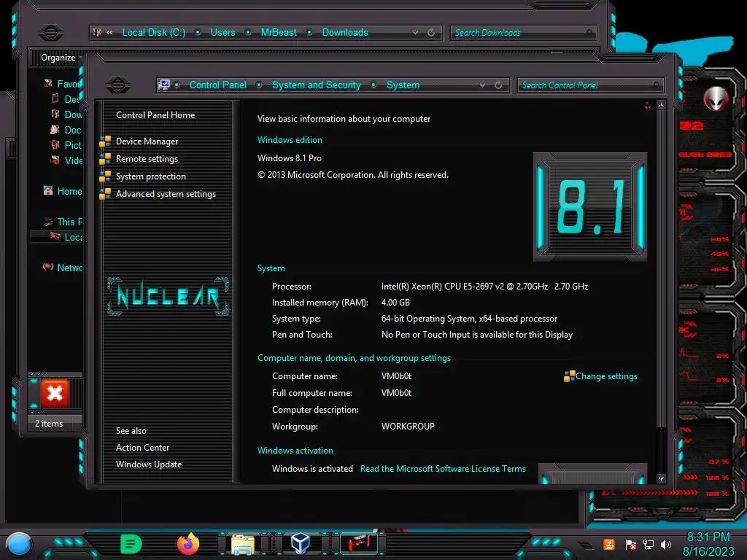Open address history dropdown in Downloads window
The width and height of the screenshot is (747, 560).
[x=415, y=32]
